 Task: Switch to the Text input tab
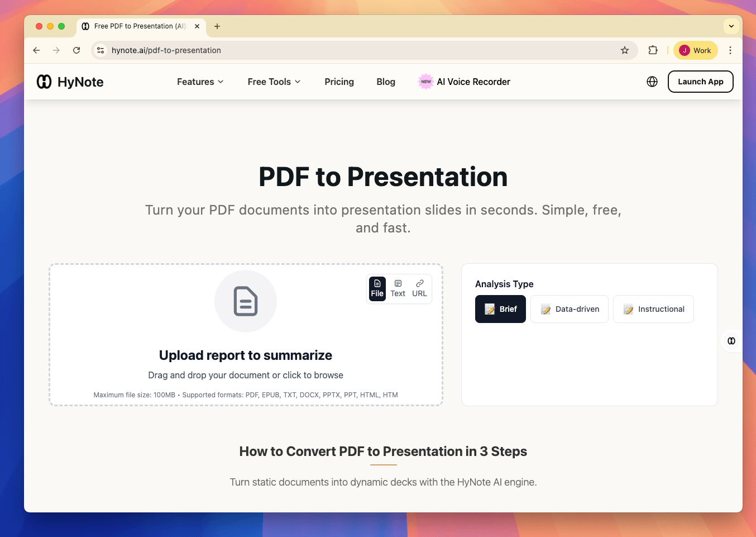[x=398, y=288]
